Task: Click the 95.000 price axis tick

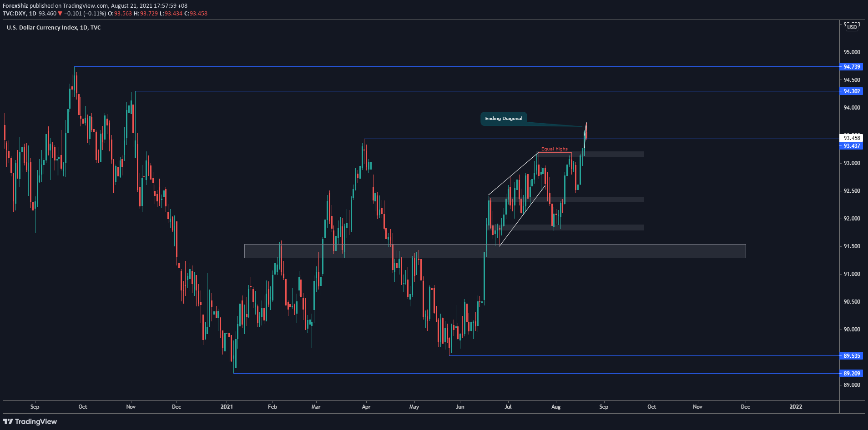Action: 852,52
